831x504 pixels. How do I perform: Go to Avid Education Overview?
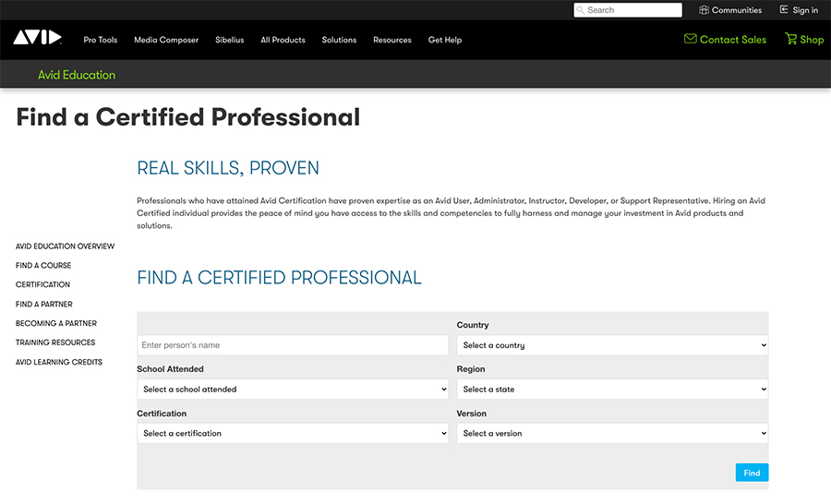66,246
